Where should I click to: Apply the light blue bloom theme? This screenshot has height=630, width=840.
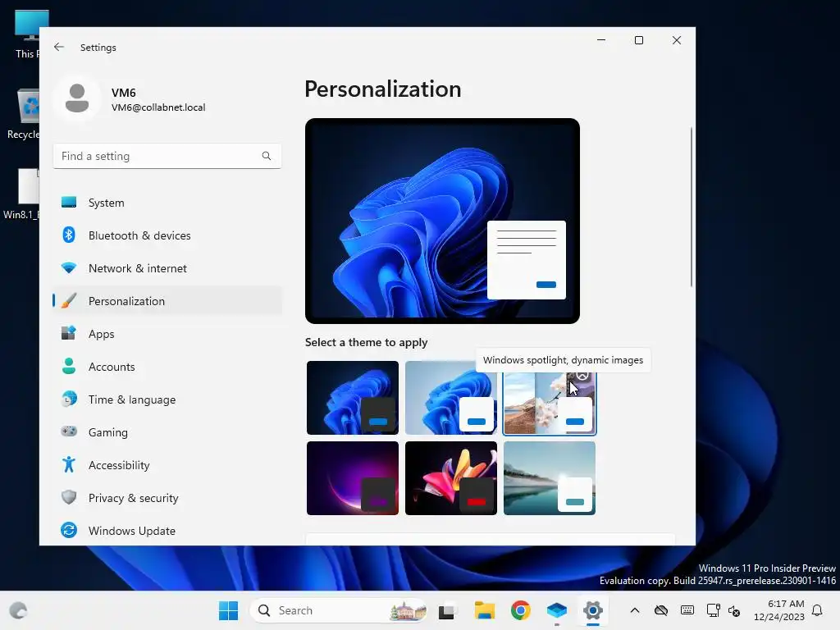pyautogui.click(x=450, y=398)
